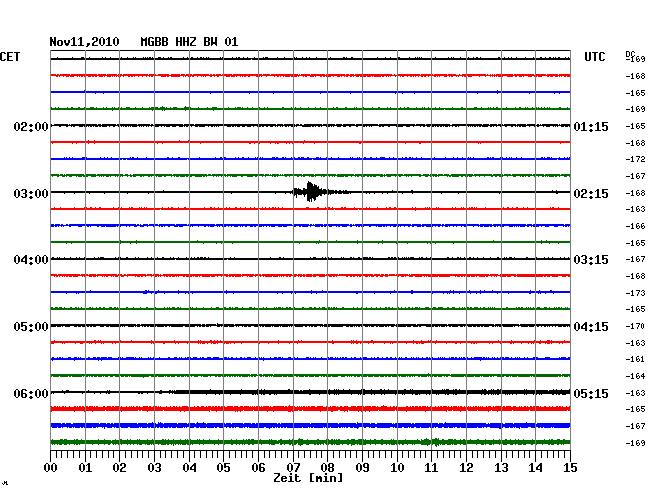
Task: Select the DC offset value -172
Action: (x=635, y=159)
